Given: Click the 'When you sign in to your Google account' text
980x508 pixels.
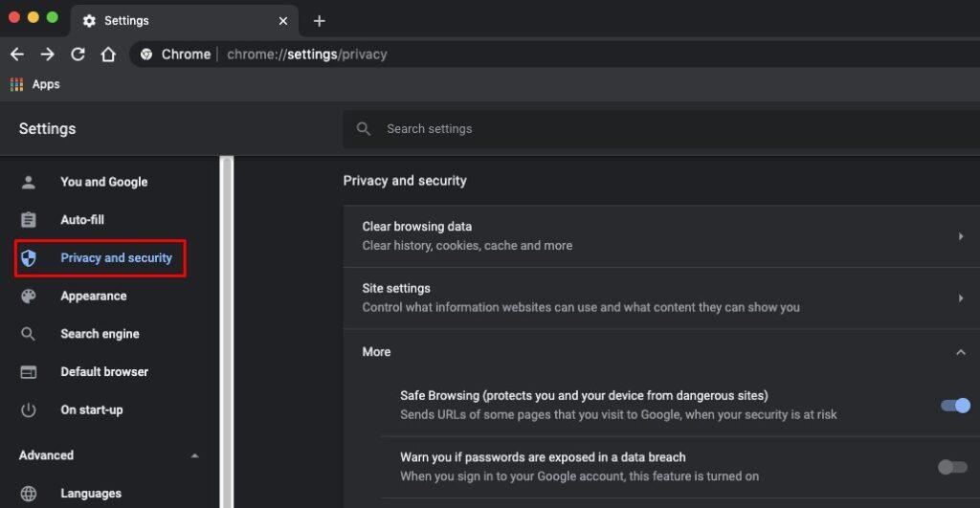Looking at the screenshot, I should 579,476.
